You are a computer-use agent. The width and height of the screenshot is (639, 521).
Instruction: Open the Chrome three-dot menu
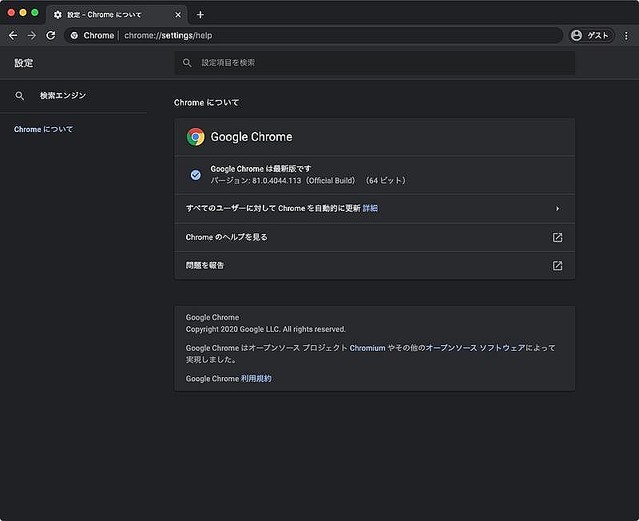click(x=626, y=36)
